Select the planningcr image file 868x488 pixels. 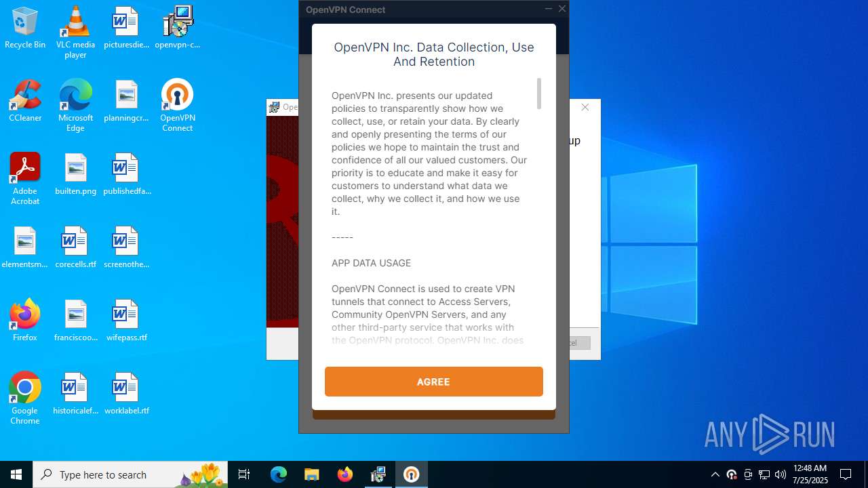(126, 101)
